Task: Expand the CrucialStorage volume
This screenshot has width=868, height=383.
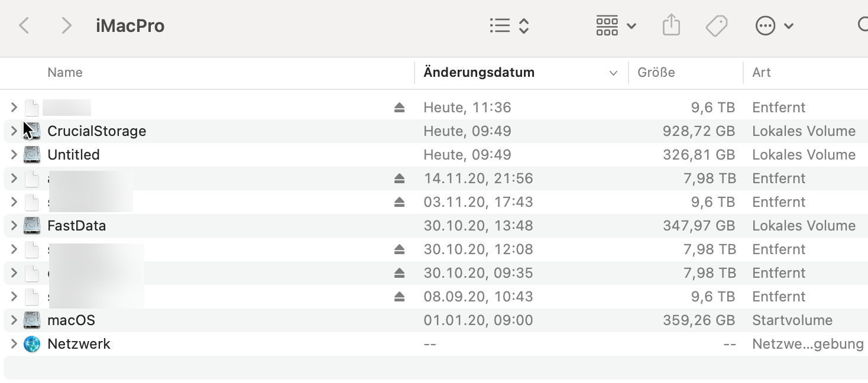Action: pyautogui.click(x=14, y=131)
